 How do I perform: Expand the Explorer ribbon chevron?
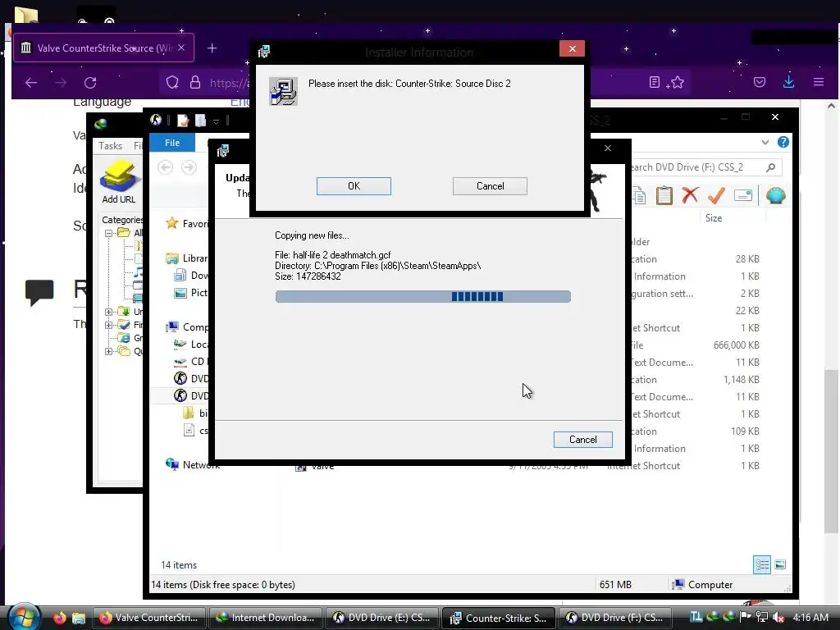click(x=765, y=142)
